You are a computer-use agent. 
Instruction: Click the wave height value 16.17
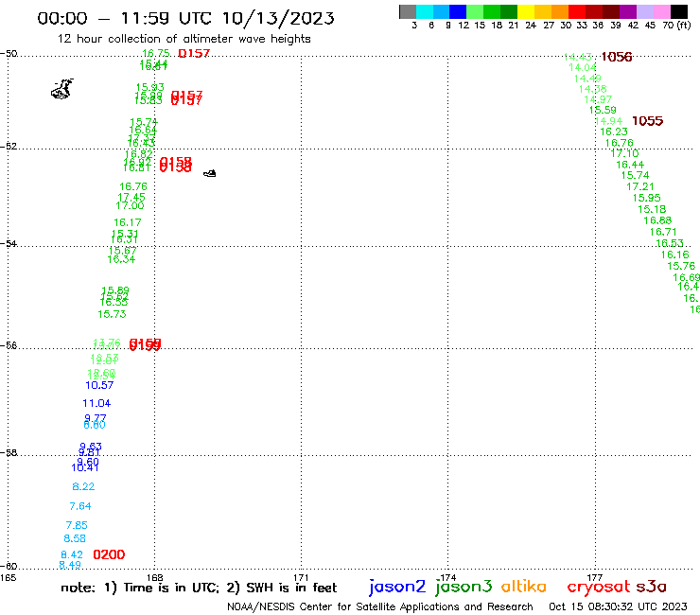(128, 222)
